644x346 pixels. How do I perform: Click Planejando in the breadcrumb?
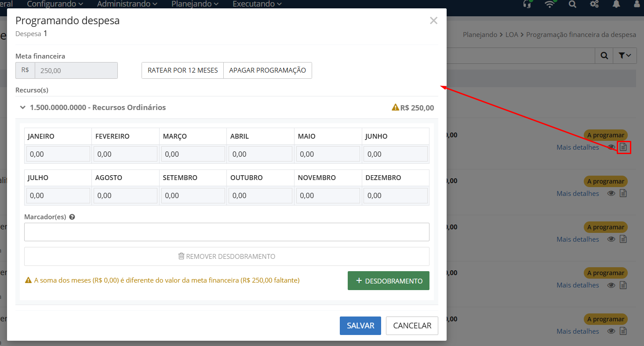[x=480, y=34]
